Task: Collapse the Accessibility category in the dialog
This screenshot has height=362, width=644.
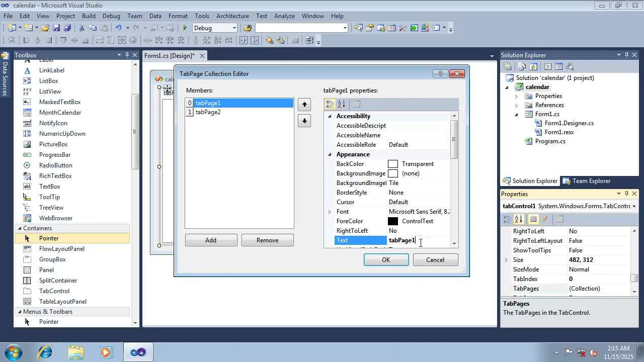Action: click(330, 116)
